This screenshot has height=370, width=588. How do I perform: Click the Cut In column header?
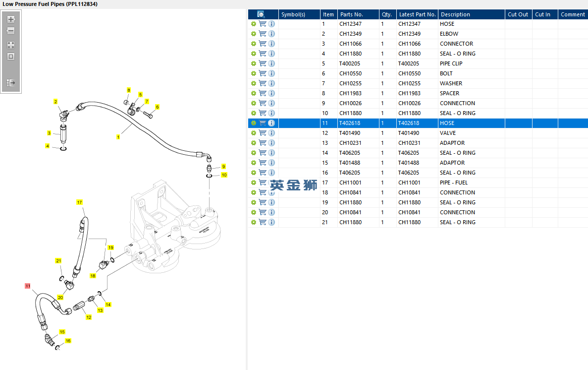545,14
